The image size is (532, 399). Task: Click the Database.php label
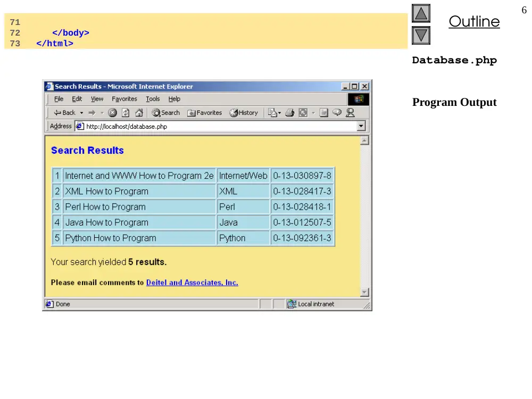click(454, 60)
